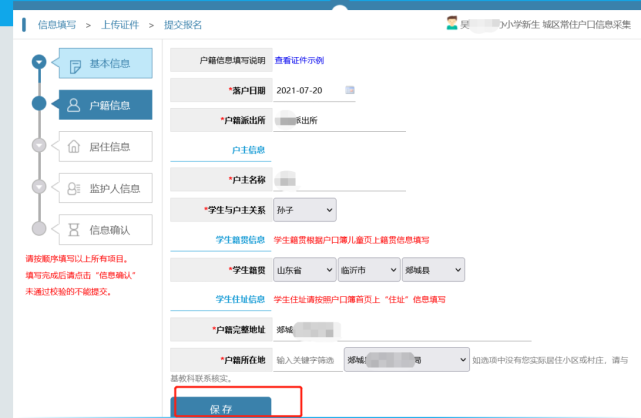Click the 保存 button
641x418 pixels.
click(x=221, y=407)
